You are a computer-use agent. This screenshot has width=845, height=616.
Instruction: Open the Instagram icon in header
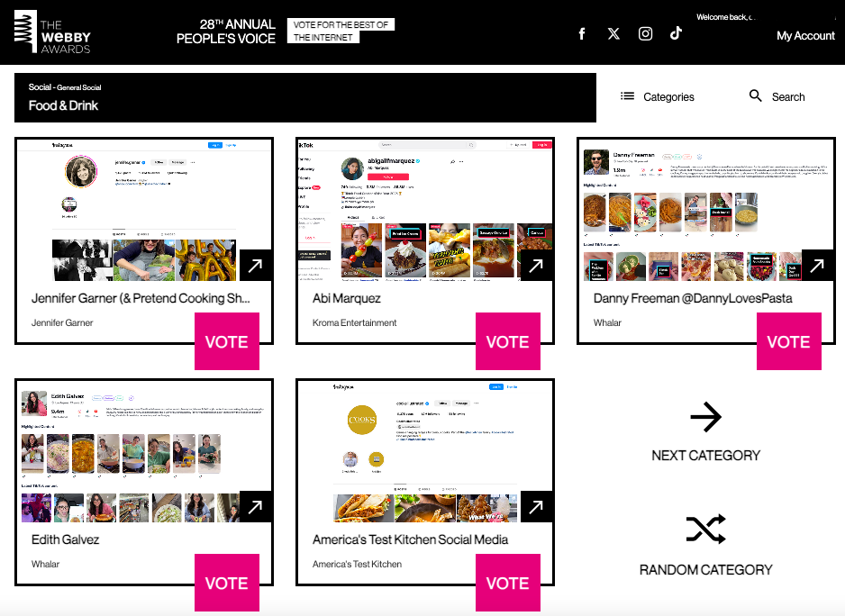(x=645, y=34)
